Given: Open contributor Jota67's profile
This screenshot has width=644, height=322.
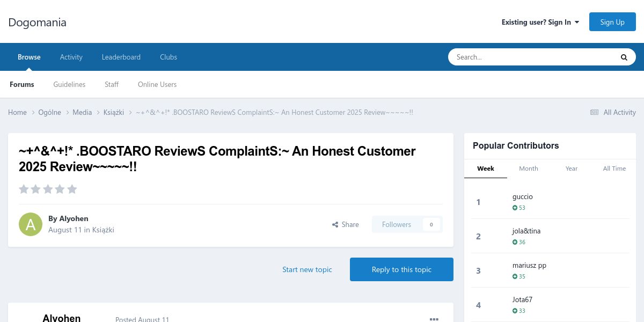Looking at the screenshot, I should (x=522, y=299).
